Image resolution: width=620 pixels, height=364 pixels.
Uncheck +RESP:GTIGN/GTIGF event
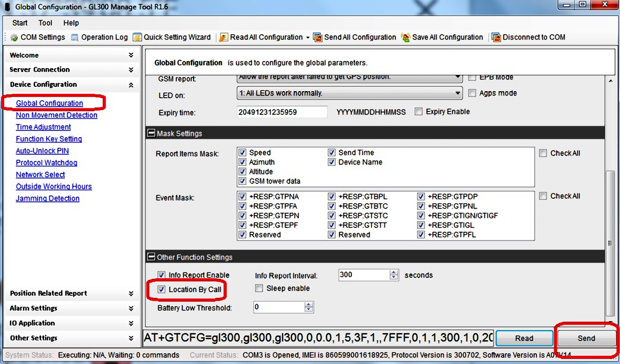pos(421,216)
